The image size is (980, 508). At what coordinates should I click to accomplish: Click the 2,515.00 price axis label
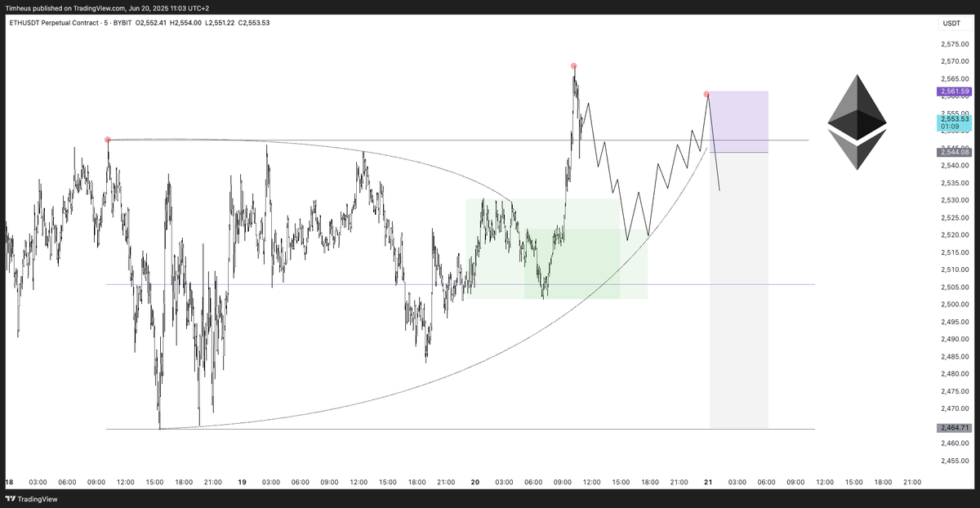955,252
